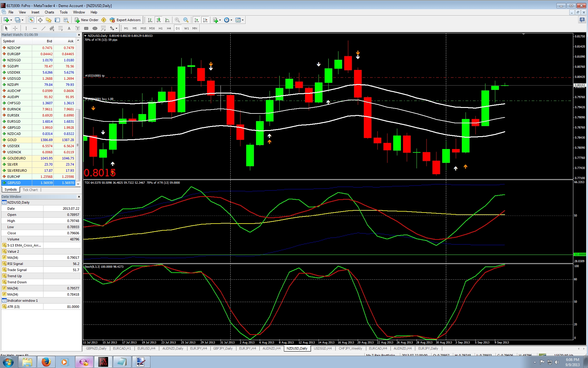Expand the arrows tool dropdown
Image resolution: width=588 pixels, height=368 pixels.
[117, 28]
